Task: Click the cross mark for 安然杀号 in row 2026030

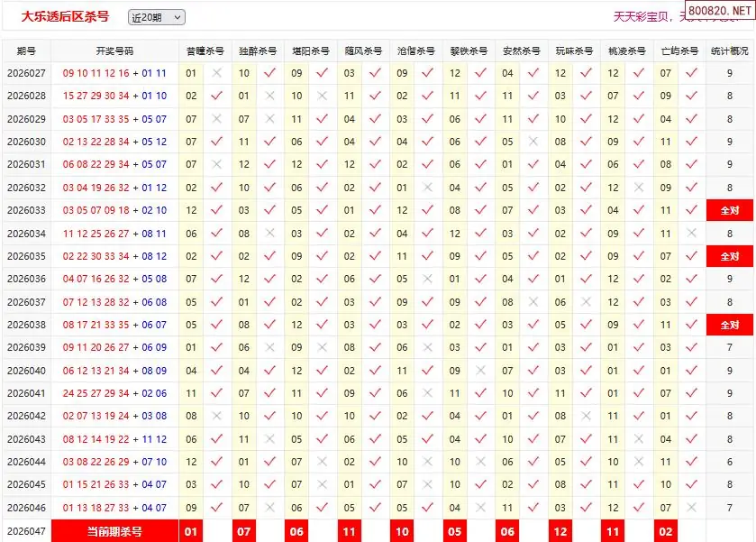Action: click(533, 142)
